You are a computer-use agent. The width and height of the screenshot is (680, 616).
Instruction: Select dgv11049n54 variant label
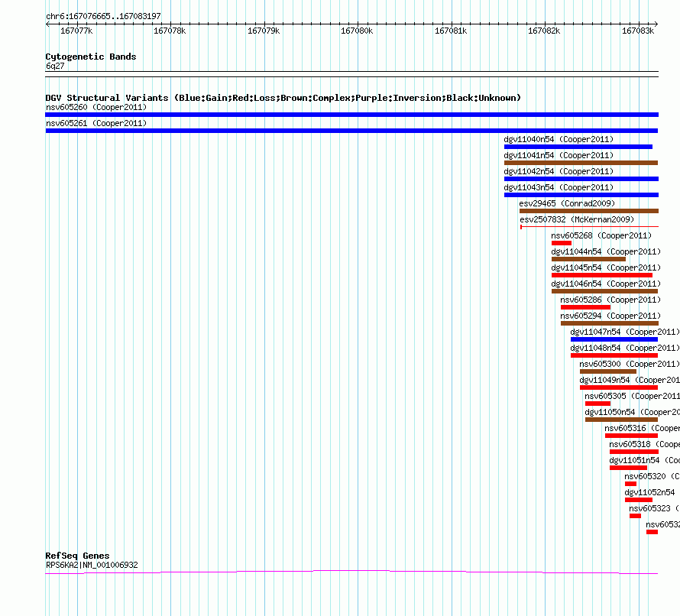pyautogui.click(x=630, y=380)
